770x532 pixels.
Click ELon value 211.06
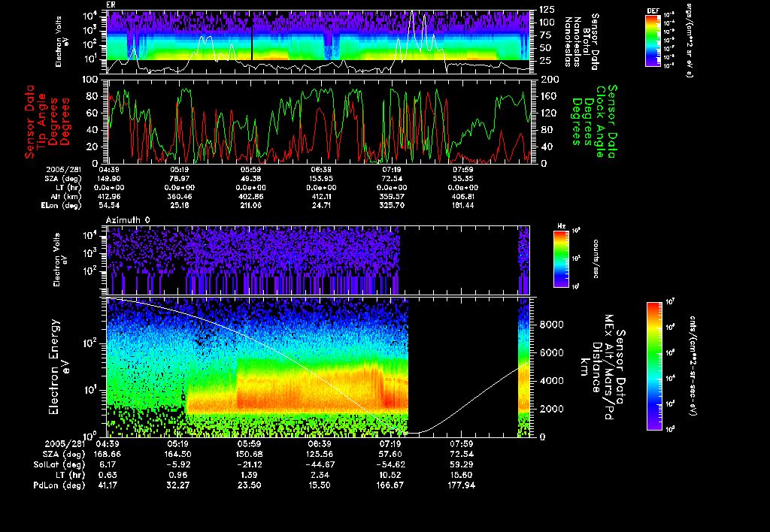coord(250,206)
